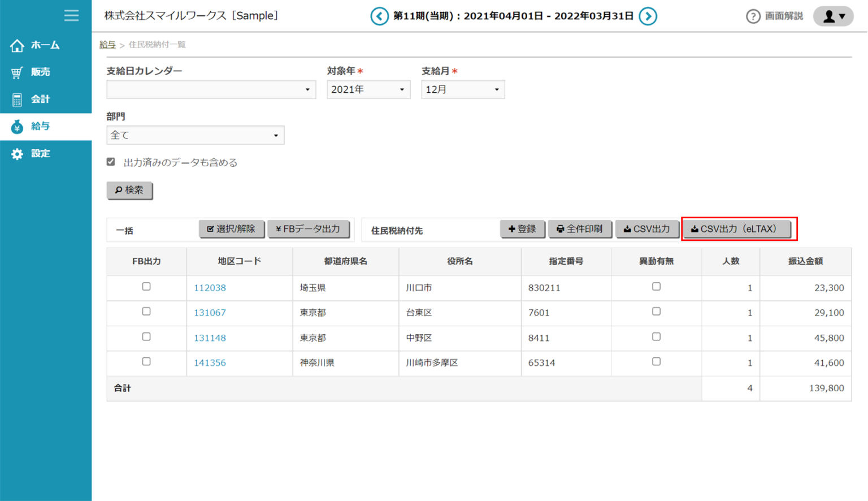Uncheck 出力済みのデータも含める checkbox
Viewport: 868px width, 501px height.
[x=111, y=162]
